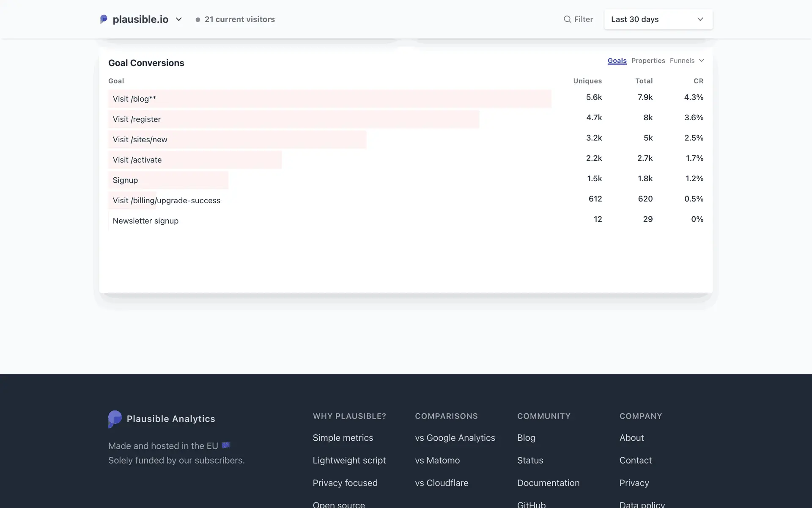The height and width of the screenshot is (508, 812).
Task: Click the Visit /blog** goal row
Action: [x=134, y=99]
